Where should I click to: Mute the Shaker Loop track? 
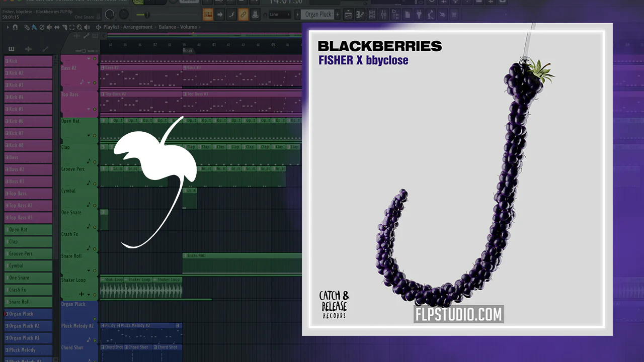click(x=95, y=295)
